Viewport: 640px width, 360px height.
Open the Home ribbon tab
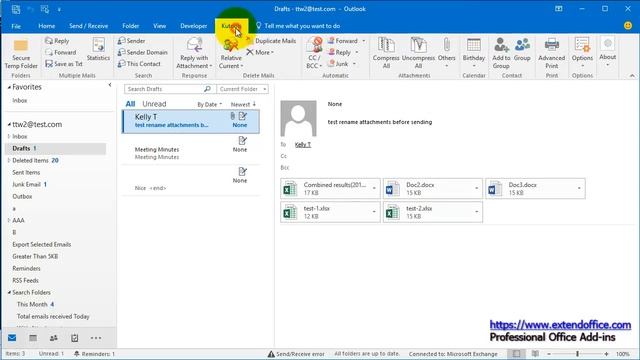[x=47, y=26]
